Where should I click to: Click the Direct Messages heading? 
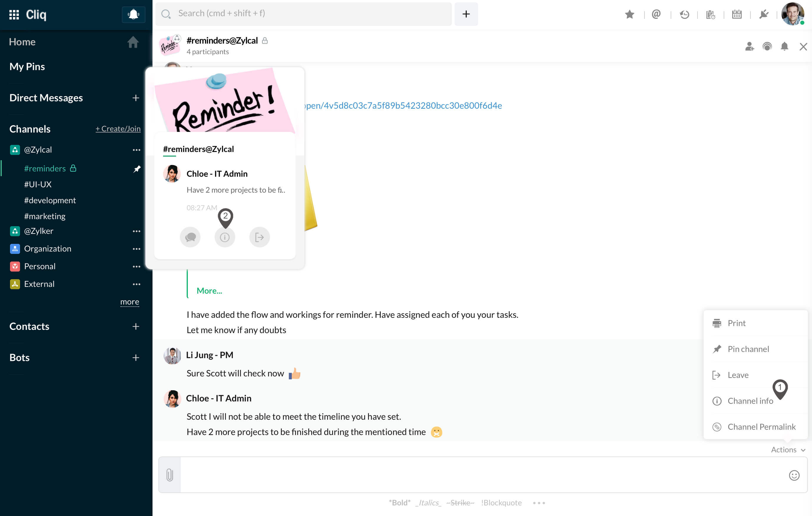pos(46,98)
